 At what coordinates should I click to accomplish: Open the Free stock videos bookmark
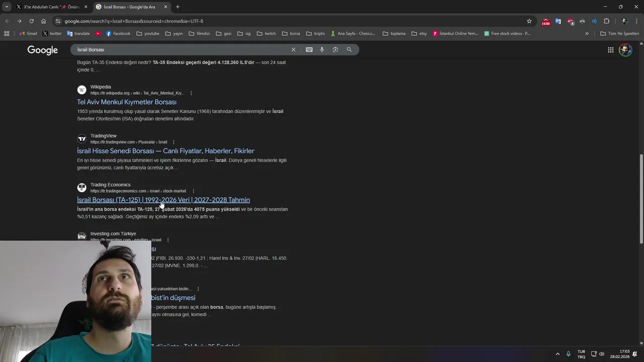point(507,34)
